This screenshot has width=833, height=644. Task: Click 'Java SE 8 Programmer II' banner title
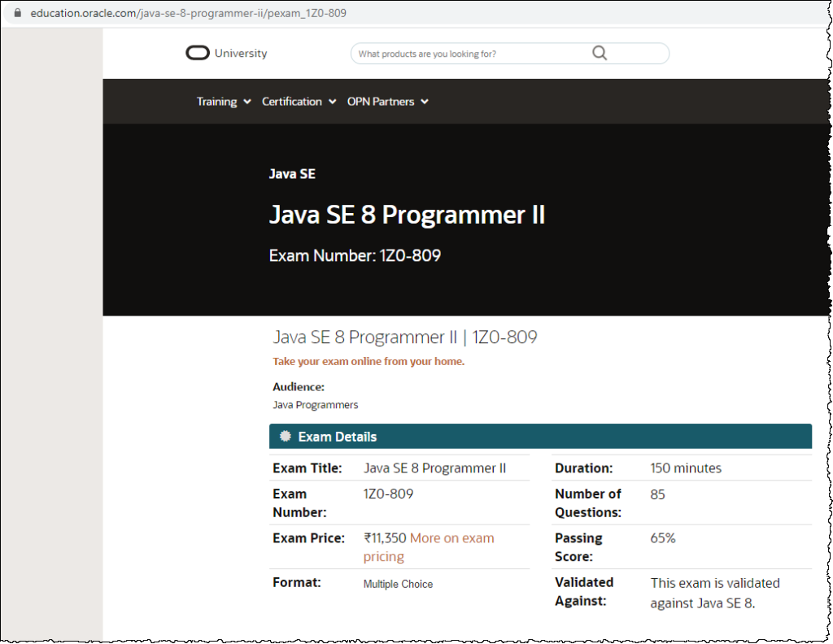[x=407, y=215]
